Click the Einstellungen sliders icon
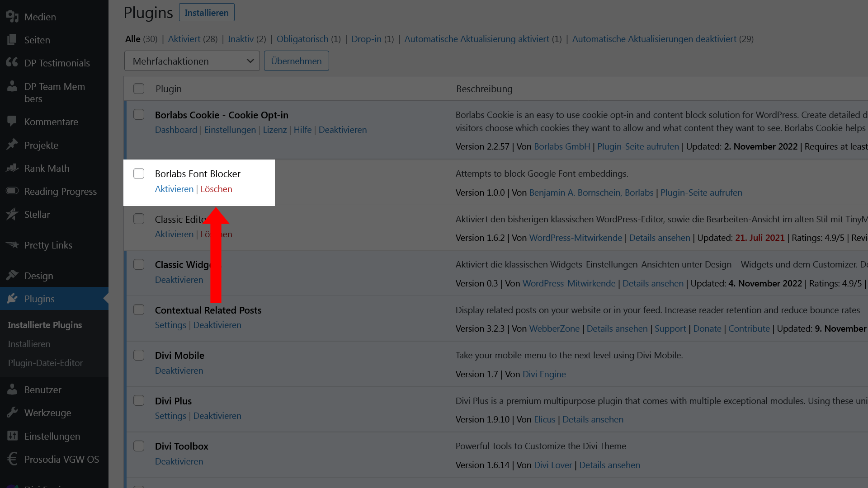 coord(12,436)
